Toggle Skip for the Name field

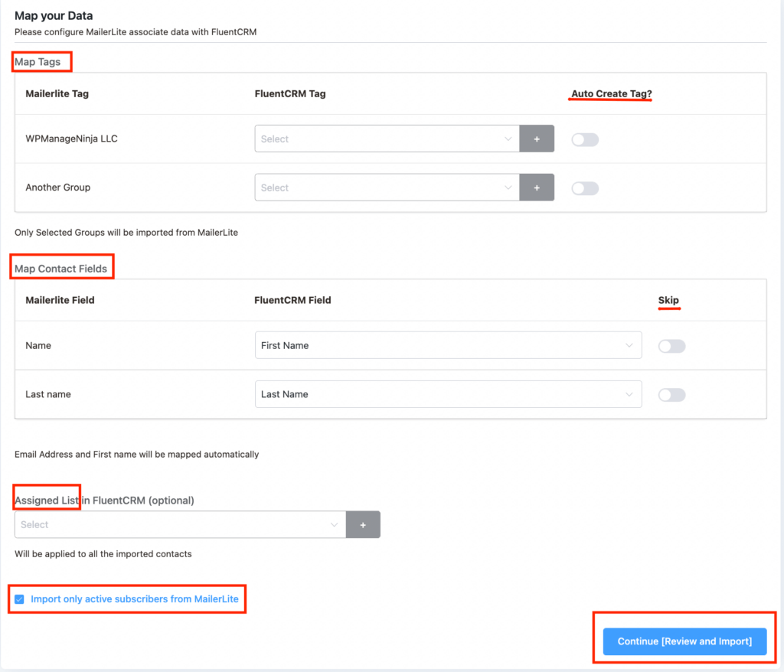pyautogui.click(x=671, y=345)
